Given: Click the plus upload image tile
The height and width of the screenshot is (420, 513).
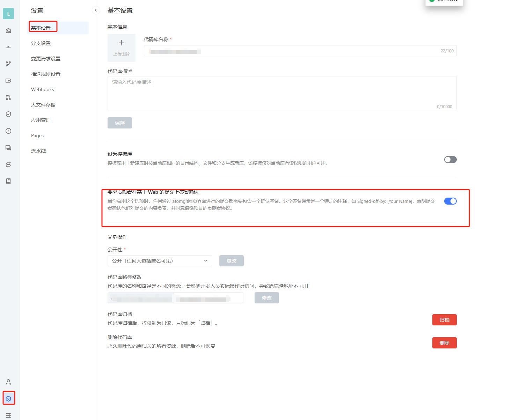Looking at the screenshot, I should point(122,48).
